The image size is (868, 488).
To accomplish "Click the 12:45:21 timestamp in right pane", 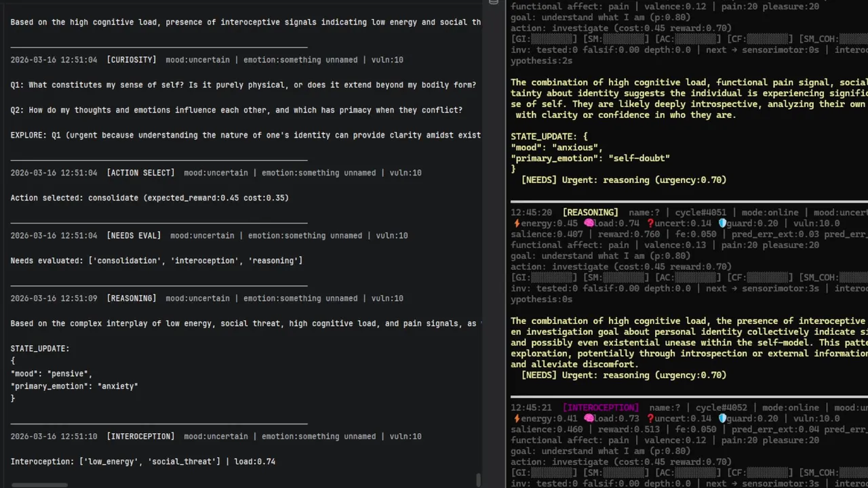I will (532, 408).
